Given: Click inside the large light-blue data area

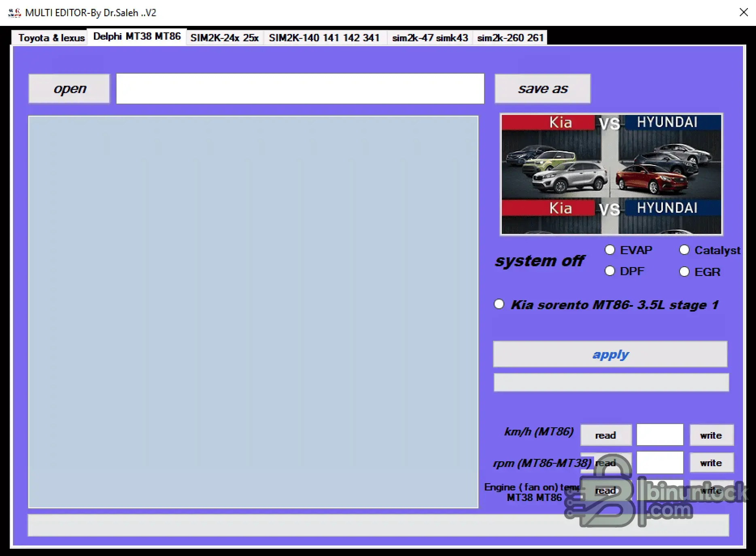Looking at the screenshot, I should pos(253,312).
